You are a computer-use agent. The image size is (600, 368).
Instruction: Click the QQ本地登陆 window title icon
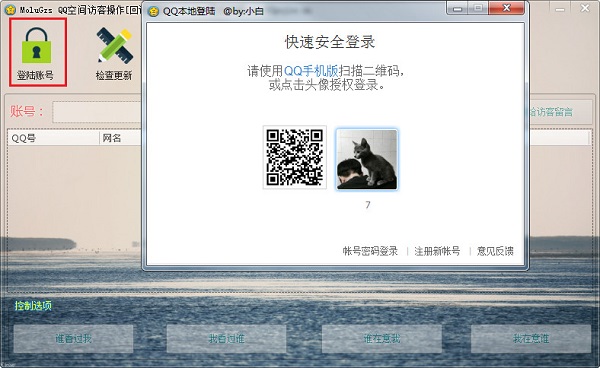[153, 11]
